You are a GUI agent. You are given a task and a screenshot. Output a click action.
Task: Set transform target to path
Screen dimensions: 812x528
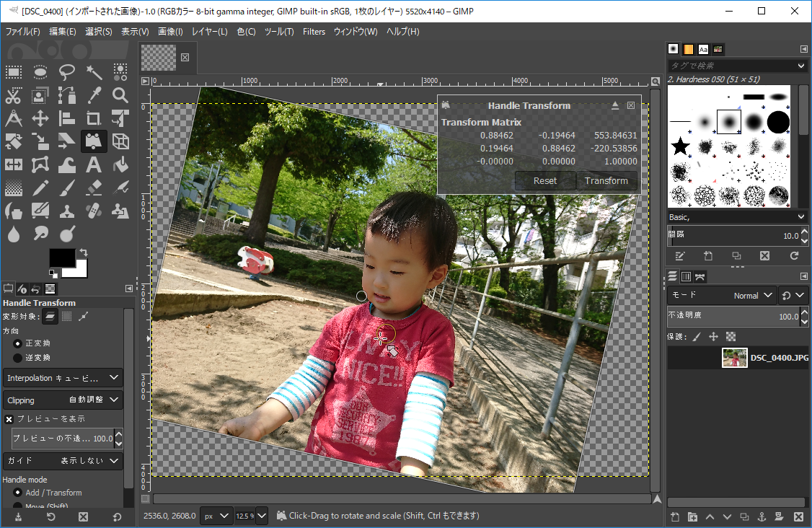pos(84,317)
